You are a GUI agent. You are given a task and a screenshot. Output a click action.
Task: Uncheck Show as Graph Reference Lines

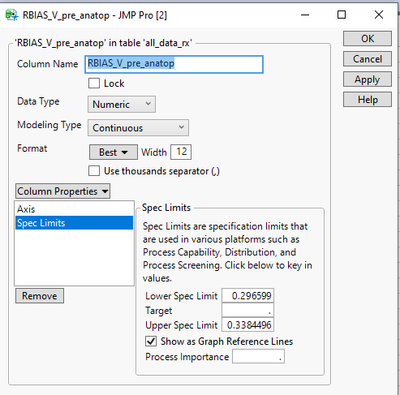point(151,341)
